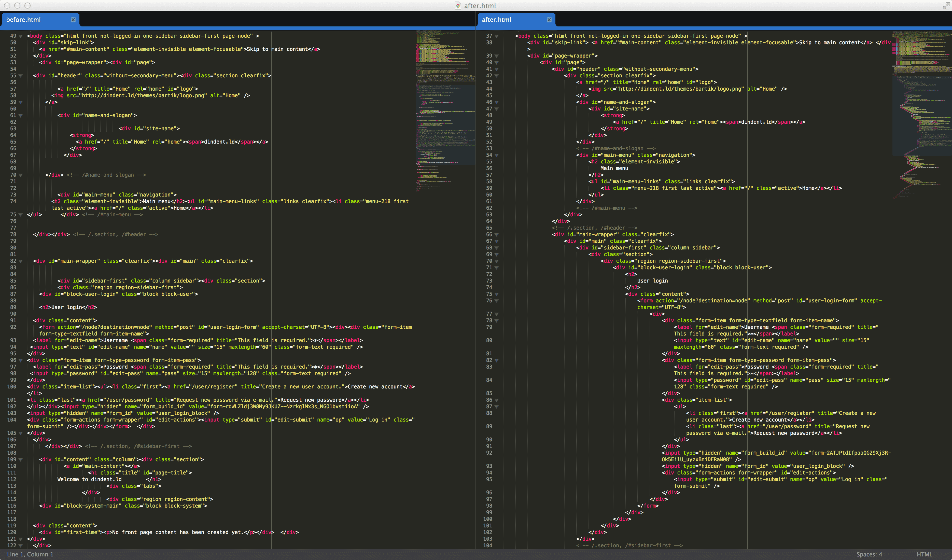The width and height of the screenshot is (952, 560).
Task: Click the before.html minimap preview
Action: pyautogui.click(x=445, y=111)
